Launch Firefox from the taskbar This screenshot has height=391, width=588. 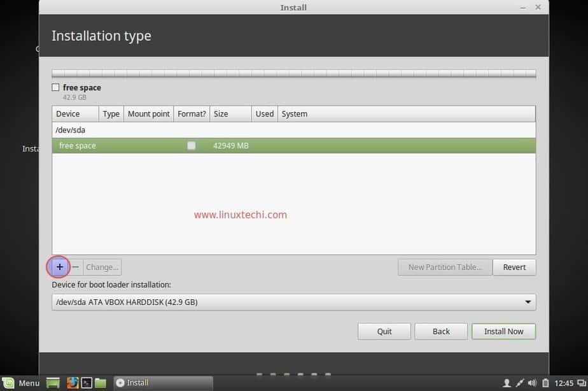[73, 383]
